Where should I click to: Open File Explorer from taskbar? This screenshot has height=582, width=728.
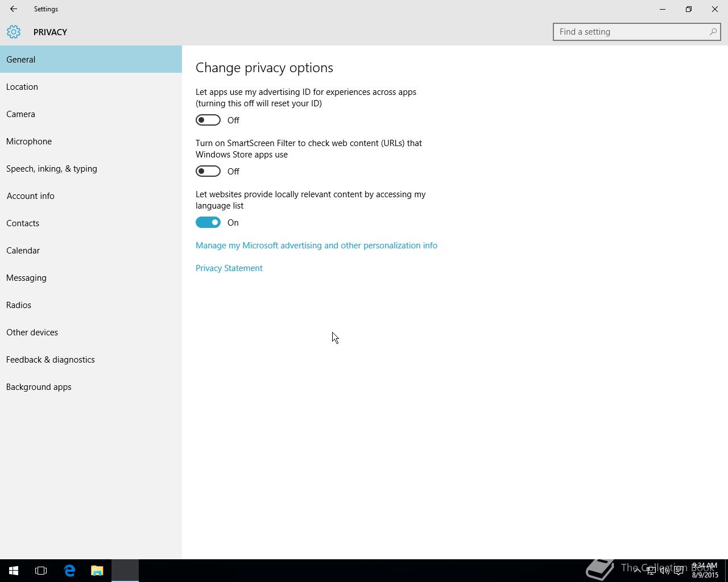[97, 571]
